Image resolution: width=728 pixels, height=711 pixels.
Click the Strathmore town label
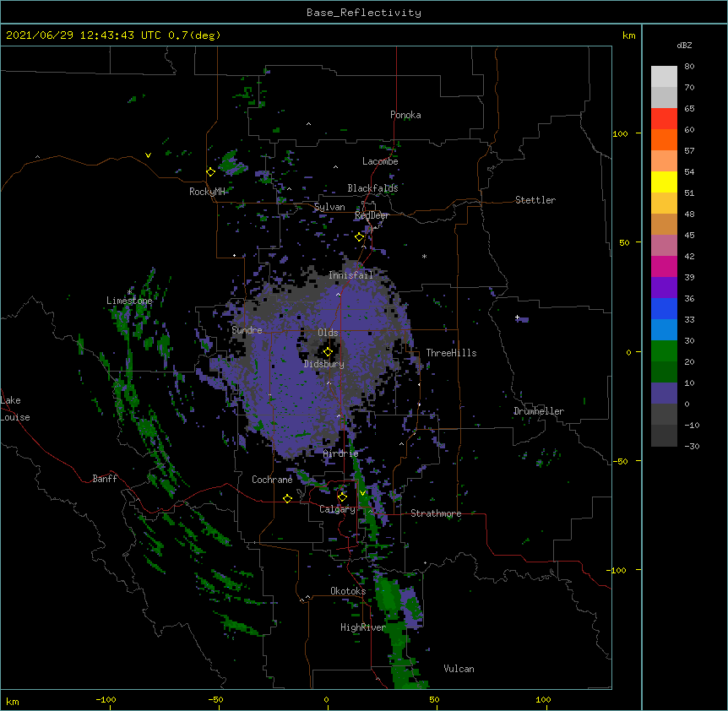point(436,513)
